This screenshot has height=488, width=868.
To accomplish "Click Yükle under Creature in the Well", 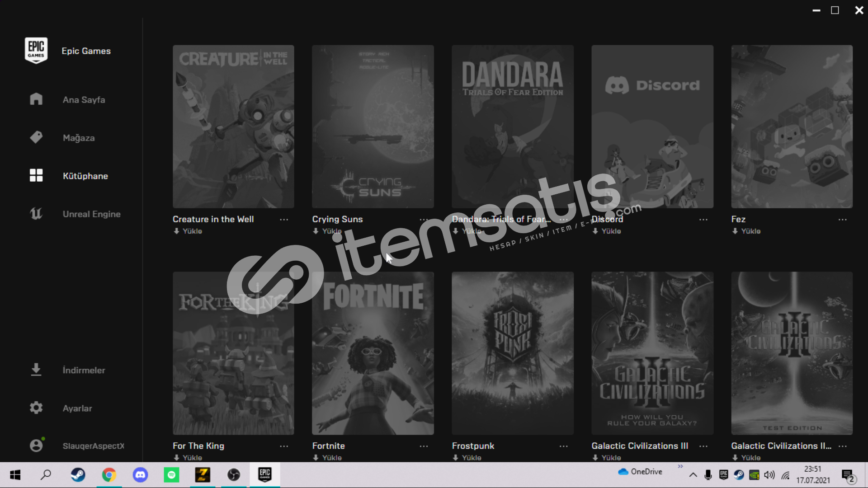I will coord(188,231).
